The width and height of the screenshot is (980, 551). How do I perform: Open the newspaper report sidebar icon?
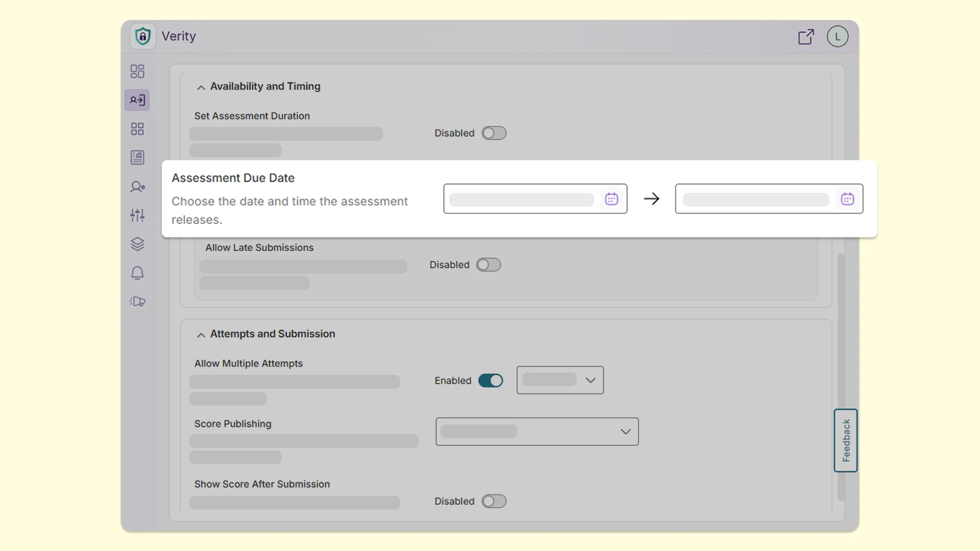click(x=137, y=158)
